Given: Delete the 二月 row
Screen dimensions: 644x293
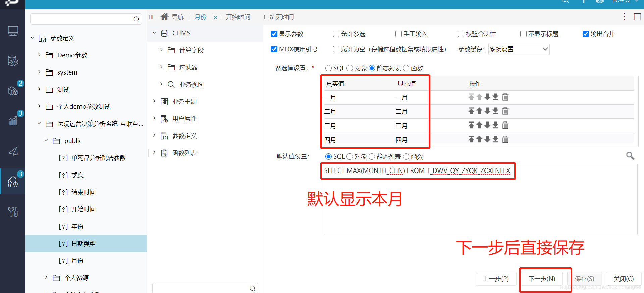Looking at the screenshot, I should tap(505, 111).
